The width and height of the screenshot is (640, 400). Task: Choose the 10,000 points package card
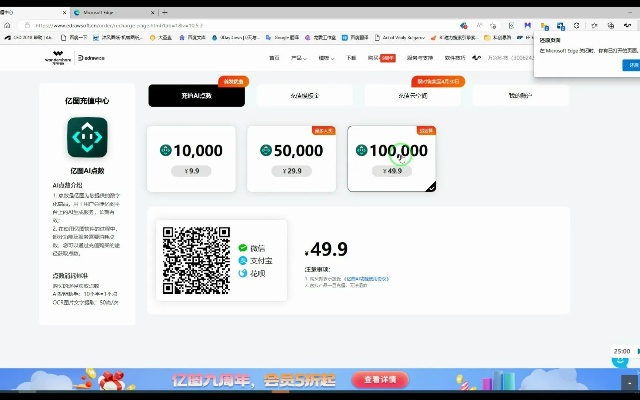[191, 159]
